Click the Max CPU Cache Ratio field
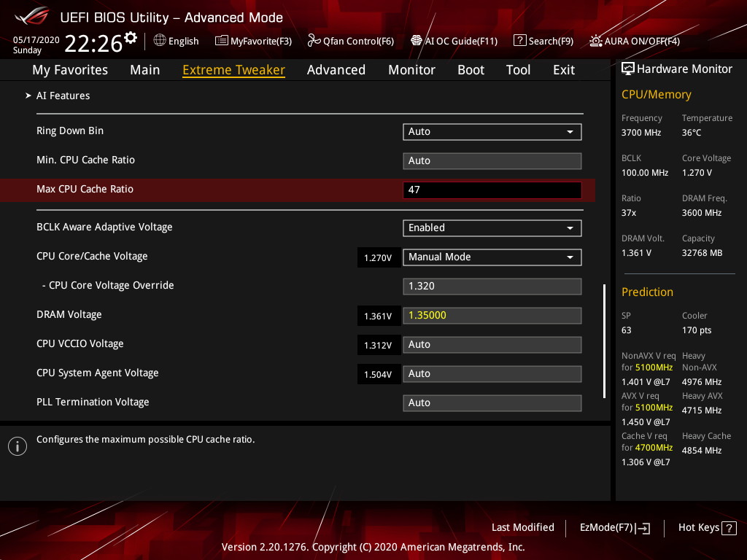The height and width of the screenshot is (560, 747). [492, 190]
